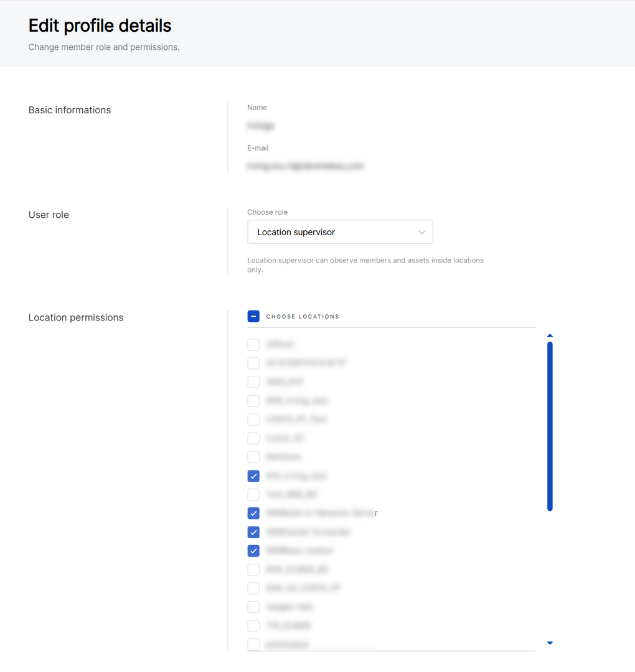Click the scrollbar up arrow above location list
The height and width of the screenshot is (672, 635).
tap(550, 335)
